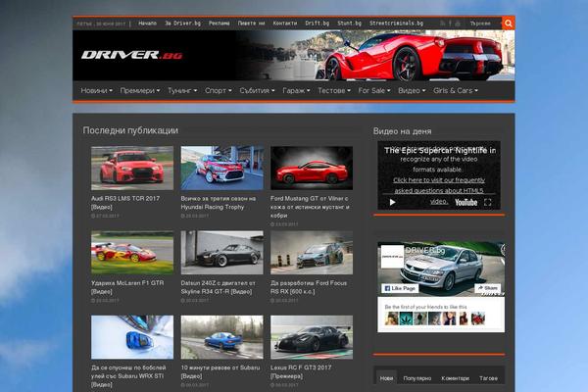Select the Популярно tab in sidebar
Screen dimensions: 588x392
(x=417, y=378)
